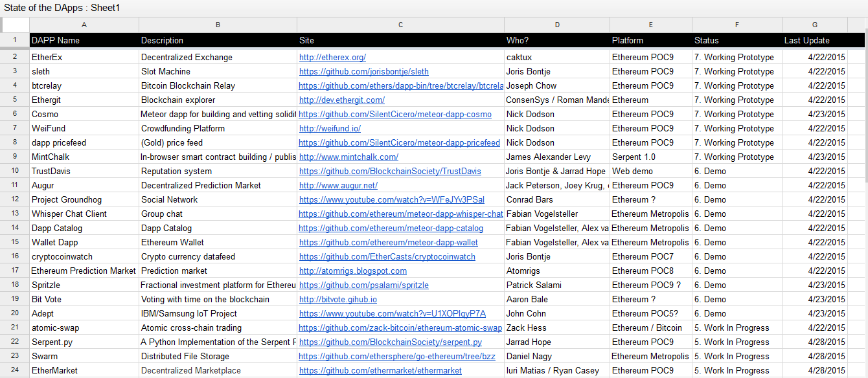
Task: Open the meteor-dapp-pricefeed link
Action: click(x=400, y=142)
